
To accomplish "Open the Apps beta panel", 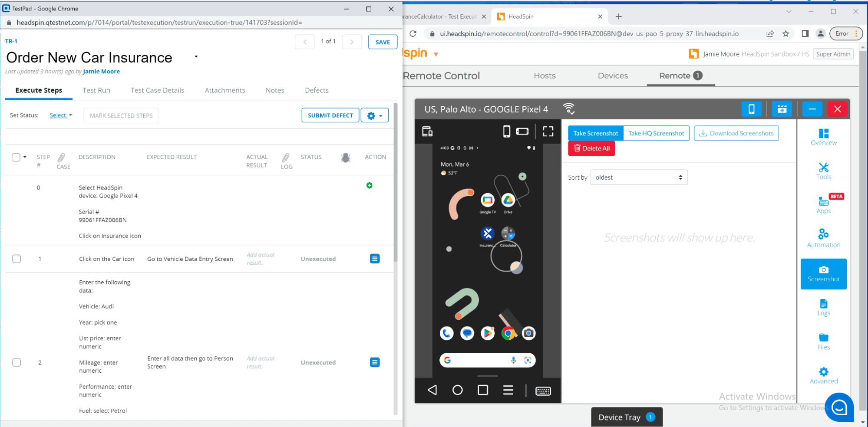I will point(823,204).
